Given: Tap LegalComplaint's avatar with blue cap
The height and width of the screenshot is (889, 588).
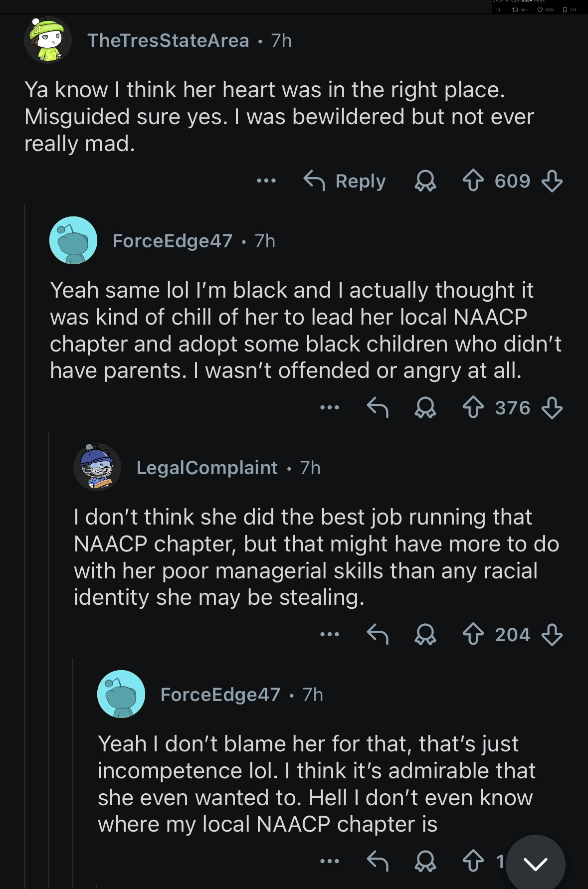Looking at the screenshot, I should (97, 467).
